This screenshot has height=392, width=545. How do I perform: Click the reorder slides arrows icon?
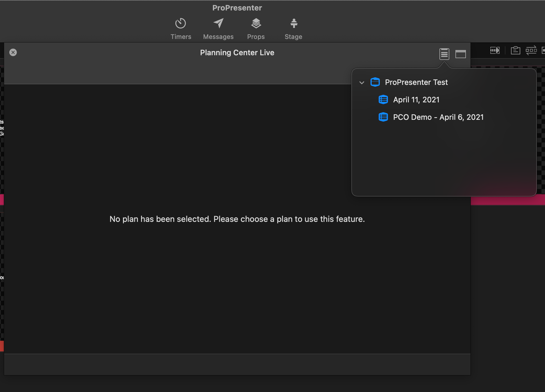531,50
